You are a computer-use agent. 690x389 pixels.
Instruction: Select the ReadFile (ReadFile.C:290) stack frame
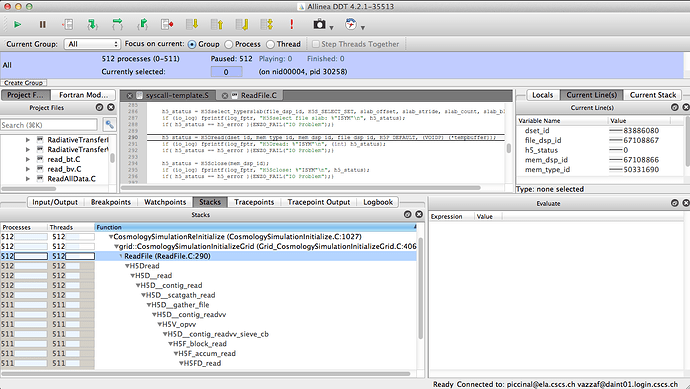click(167, 256)
